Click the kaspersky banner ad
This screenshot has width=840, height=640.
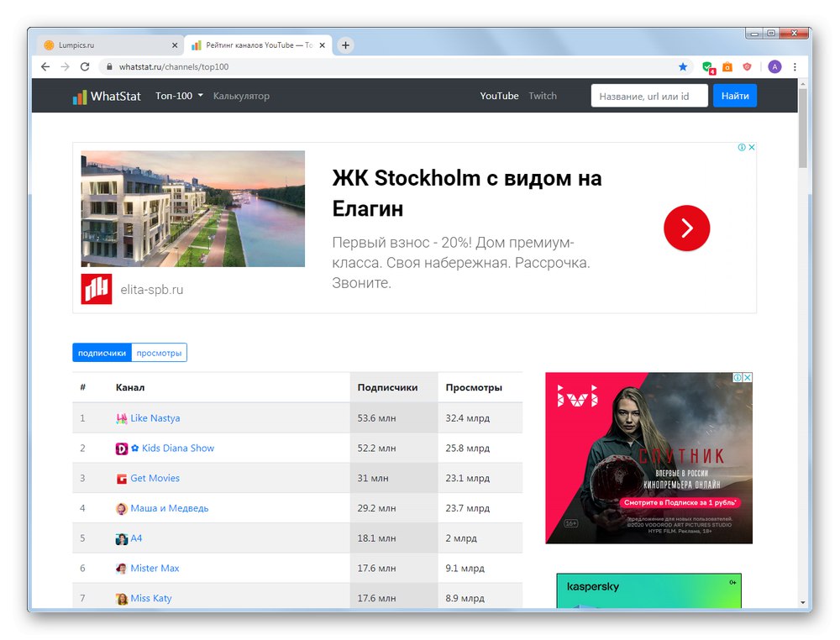pos(648,590)
